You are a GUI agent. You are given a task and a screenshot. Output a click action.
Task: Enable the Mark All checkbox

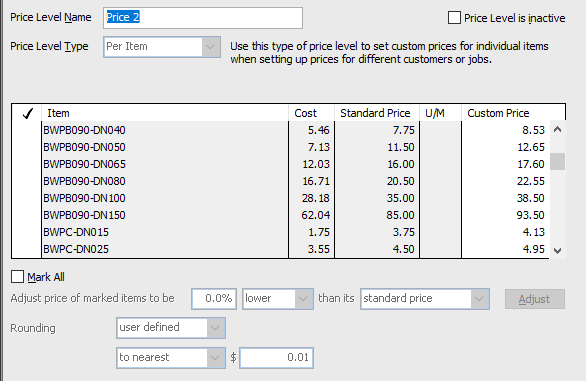coord(17,277)
